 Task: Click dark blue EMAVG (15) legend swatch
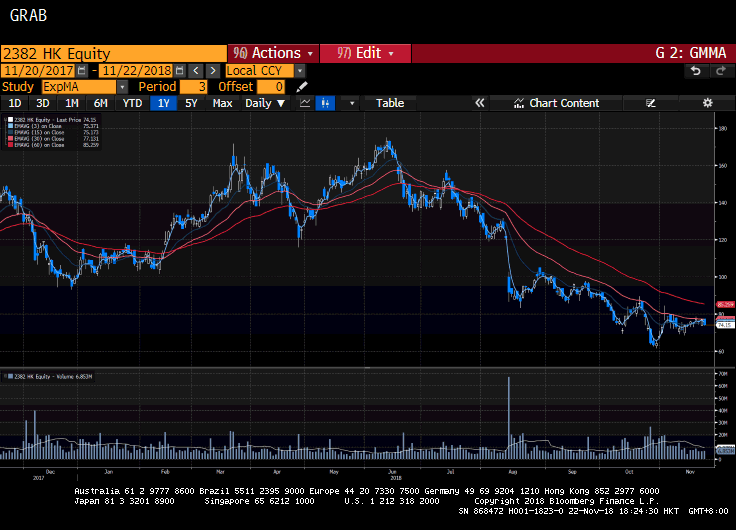click(10, 132)
